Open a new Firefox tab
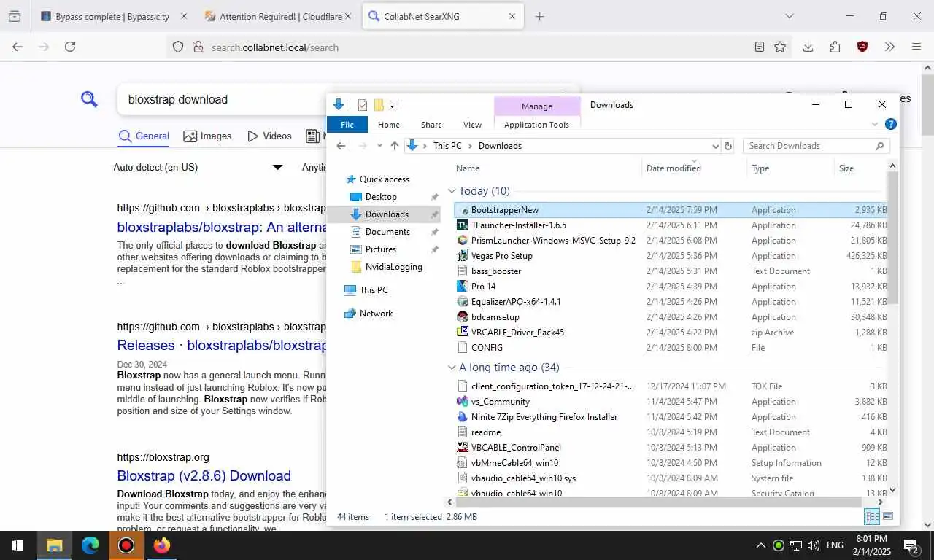This screenshot has width=934, height=560. coord(539,16)
